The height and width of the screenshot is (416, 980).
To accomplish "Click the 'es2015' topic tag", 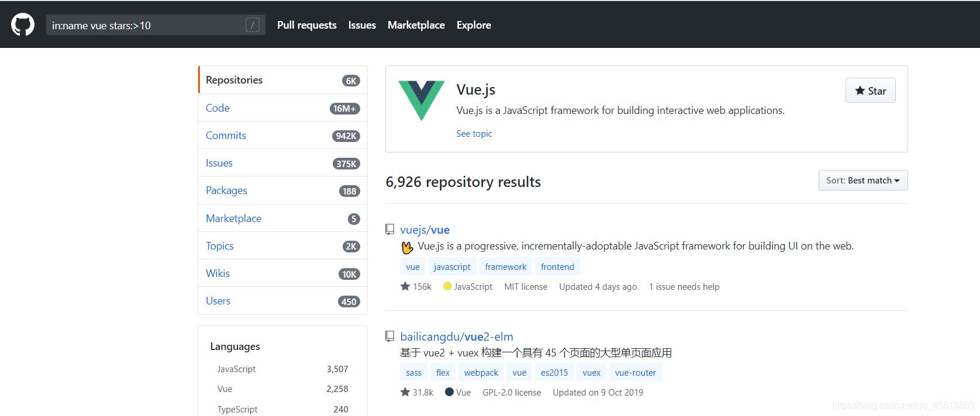I will pyautogui.click(x=554, y=373).
